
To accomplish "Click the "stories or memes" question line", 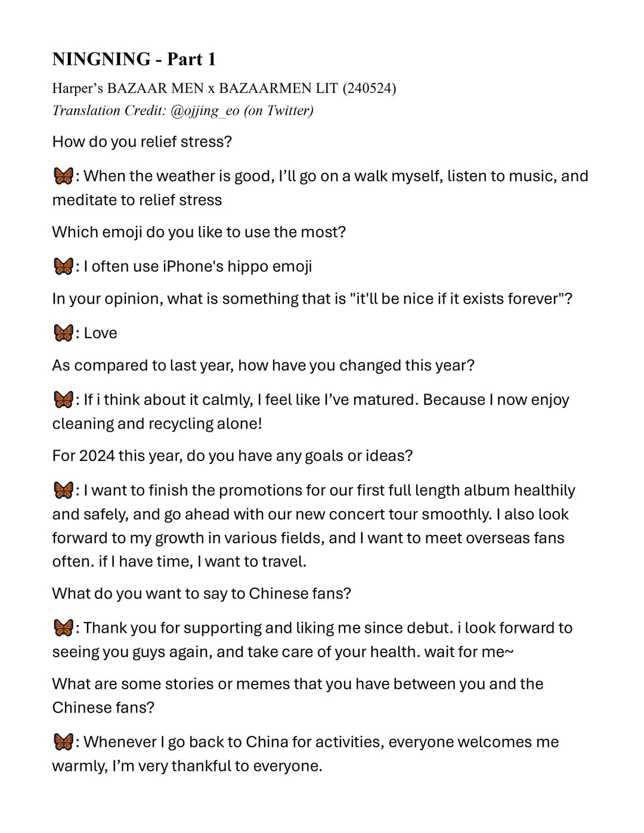I will point(298,684).
